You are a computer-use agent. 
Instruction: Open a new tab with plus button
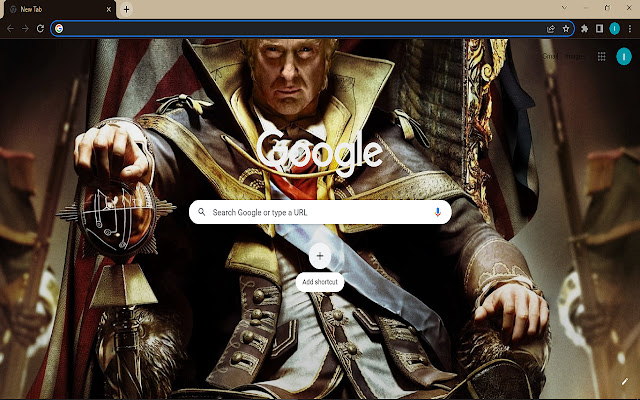pyautogui.click(x=127, y=9)
